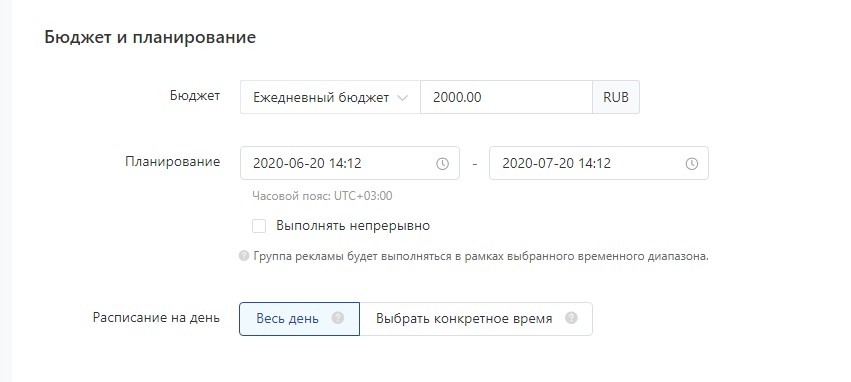Viewport: 851px width, 382px height.
Task: Open start date picker 2020-06-20 14:12
Action: [350, 163]
